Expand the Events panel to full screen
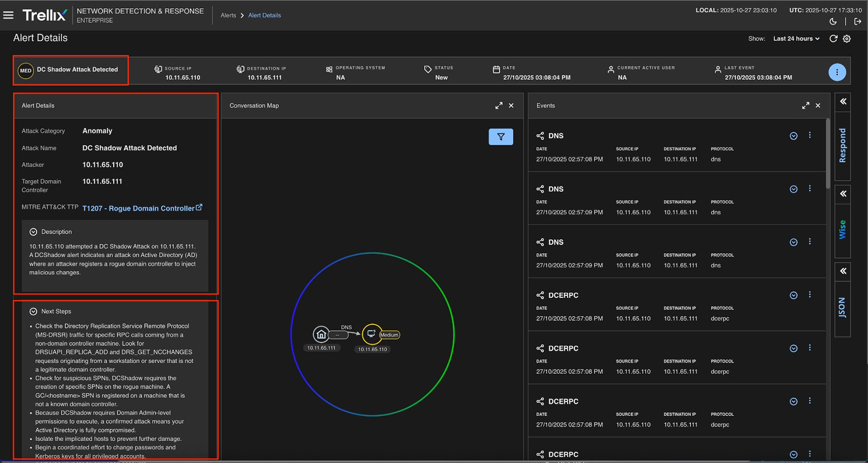This screenshot has height=463, width=868. click(x=805, y=106)
